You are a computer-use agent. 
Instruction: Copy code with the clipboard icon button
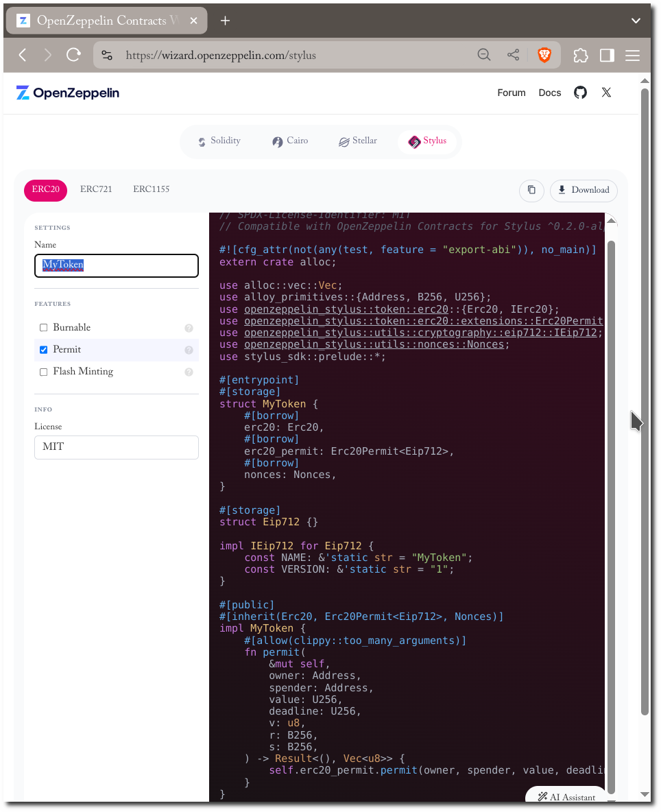[531, 190]
